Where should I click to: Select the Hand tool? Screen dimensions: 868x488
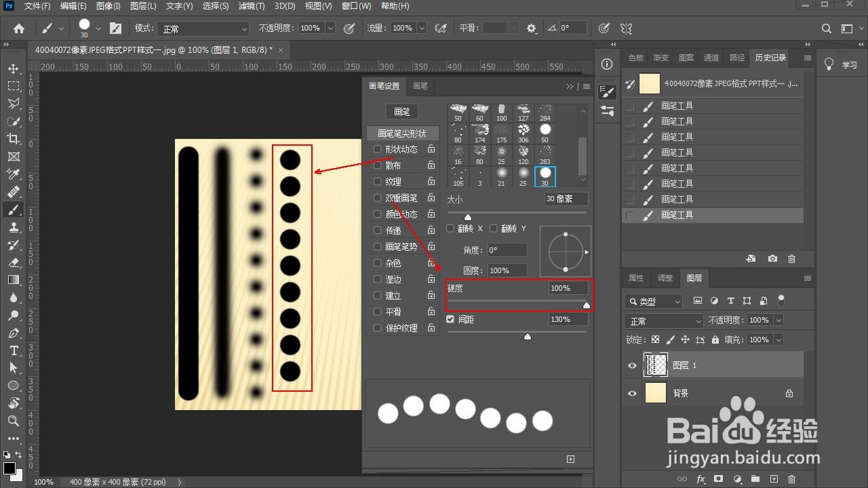(14, 403)
